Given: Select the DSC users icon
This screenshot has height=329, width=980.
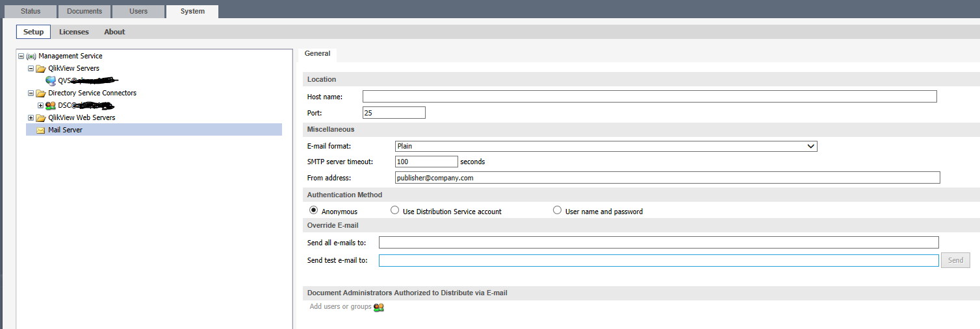Looking at the screenshot, I should 51,106.
